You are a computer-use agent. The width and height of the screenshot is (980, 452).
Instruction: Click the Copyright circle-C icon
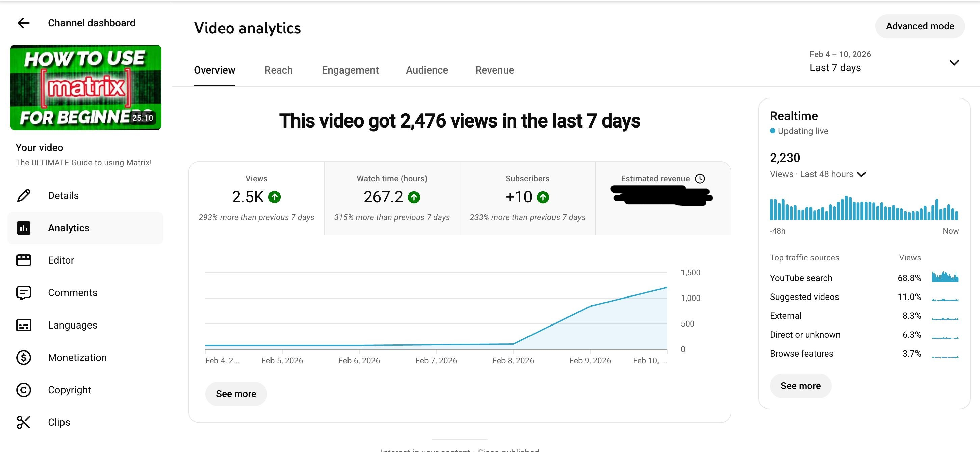point(24,390)
